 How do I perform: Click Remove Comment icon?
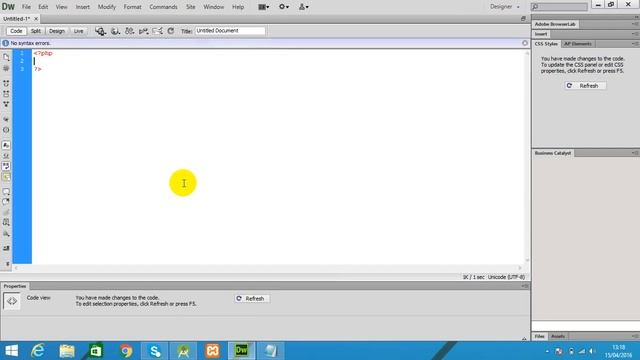pos(6,202)
